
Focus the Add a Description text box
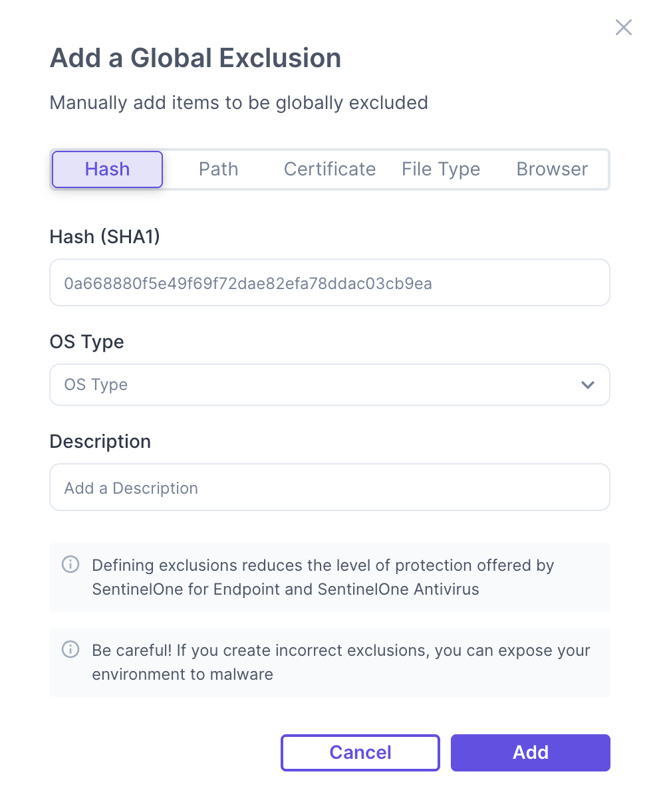click(329, 488)
